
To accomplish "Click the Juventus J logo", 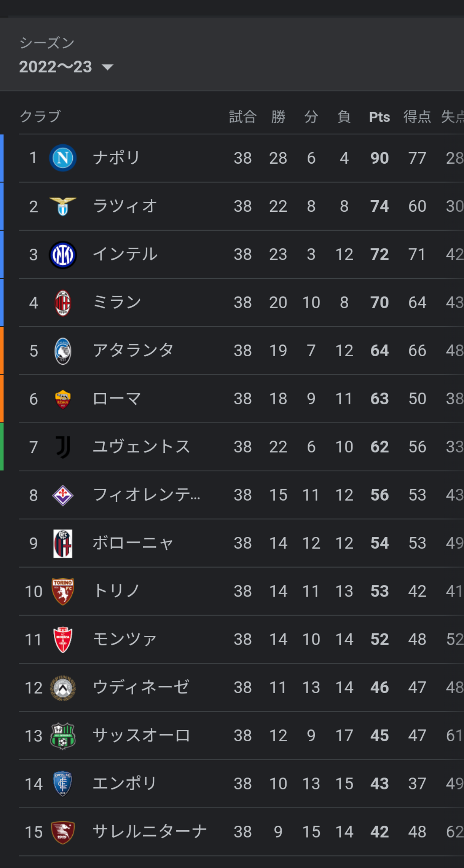I will pyautogui.click(x=63, y=447).
